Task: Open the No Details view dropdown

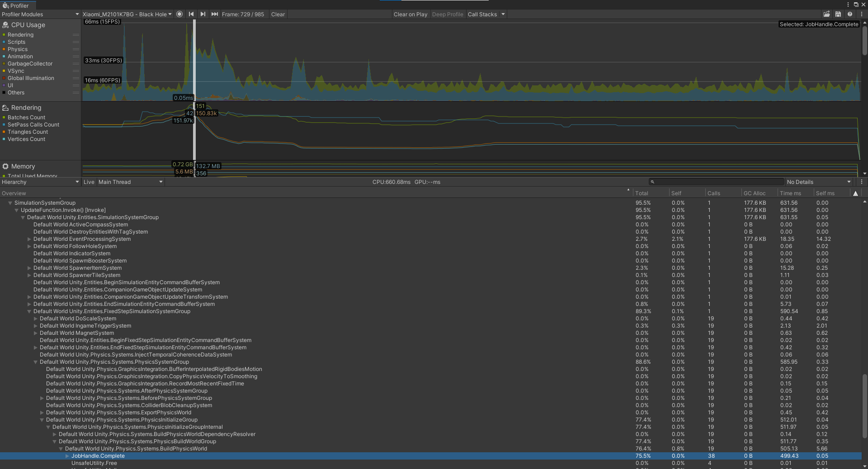Action: (819, 182)
